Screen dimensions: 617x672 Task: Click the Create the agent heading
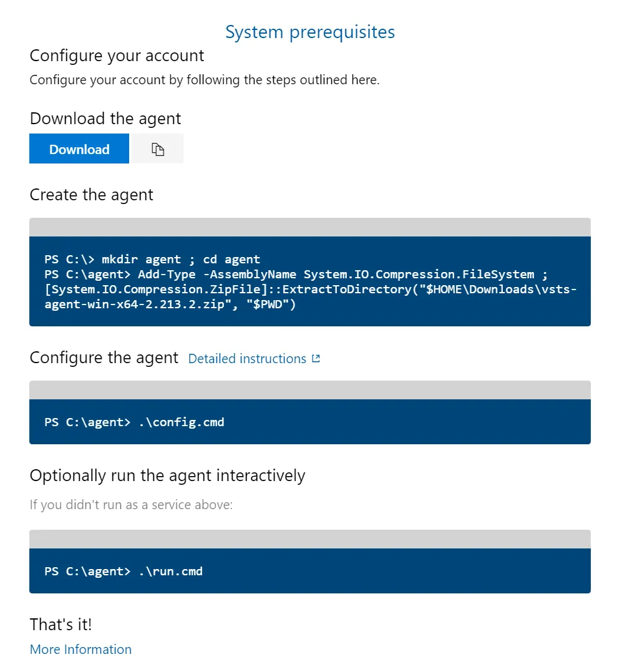click(91, 195)
